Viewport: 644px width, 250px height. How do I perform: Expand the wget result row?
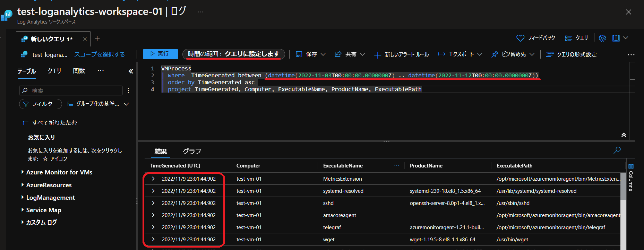coord(153,240)
